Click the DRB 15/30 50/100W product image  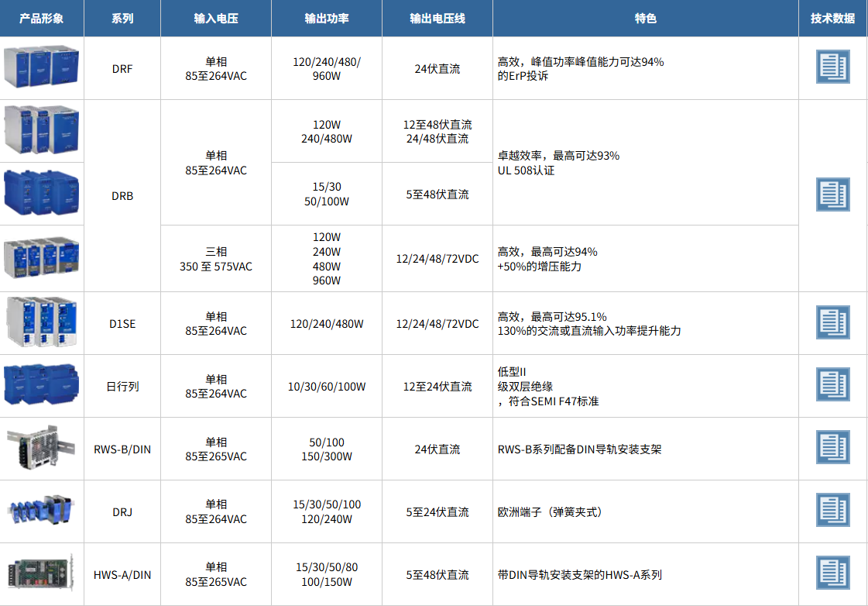click(42, 193)
